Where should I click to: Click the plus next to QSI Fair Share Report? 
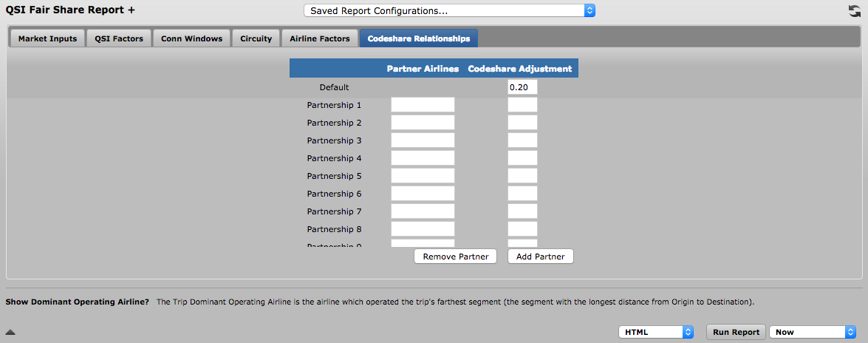tap(131, 10)
